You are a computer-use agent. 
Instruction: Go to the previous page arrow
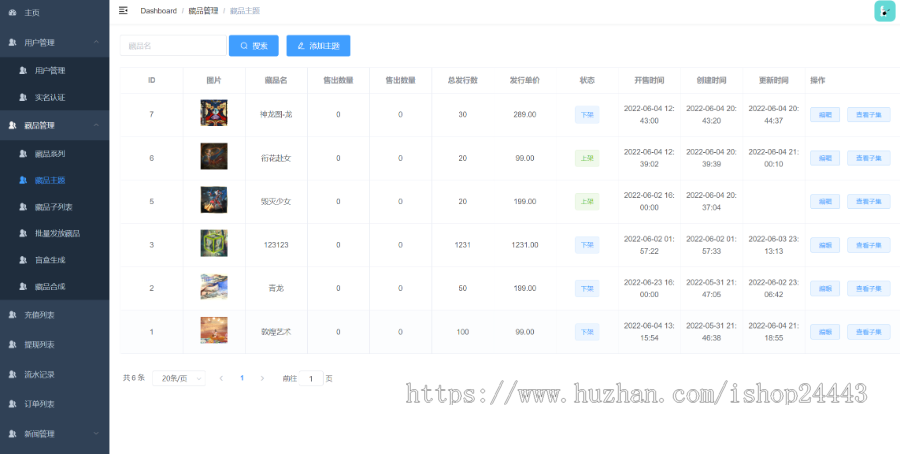point(221,378)
